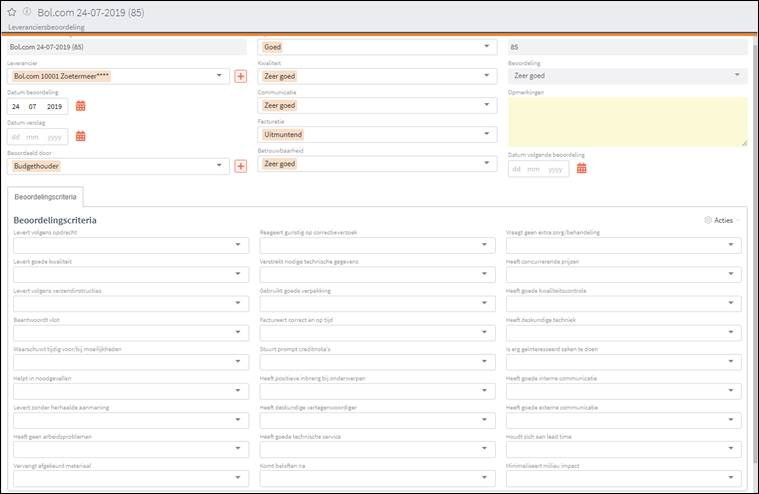Open calendar for Datum volgende beoordeling
This screenshot has height=494, width=759.
(x=580, y=169)
